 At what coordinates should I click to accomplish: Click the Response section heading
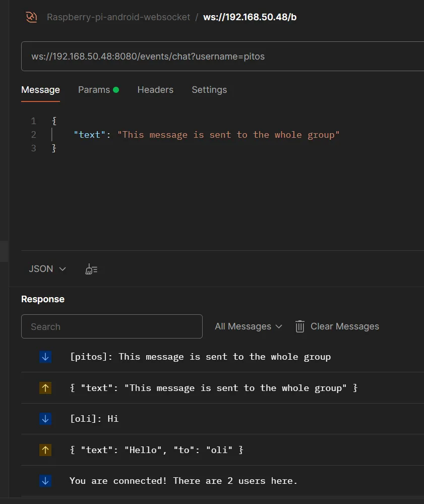point(43,299)
